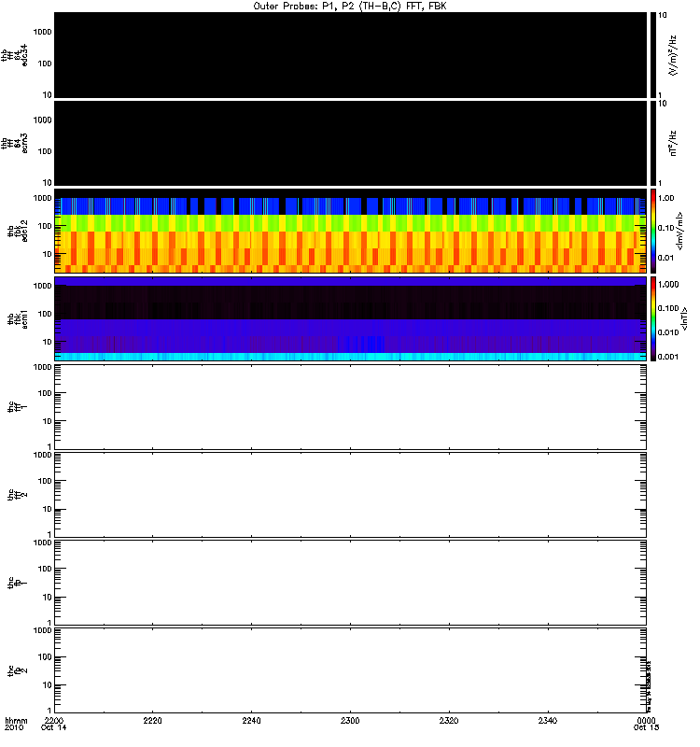Image resolution: width=700 pixels, height=747 pixels.
Task: Click the '0.10' value on mV/m color bar
Action: [665, 228]
